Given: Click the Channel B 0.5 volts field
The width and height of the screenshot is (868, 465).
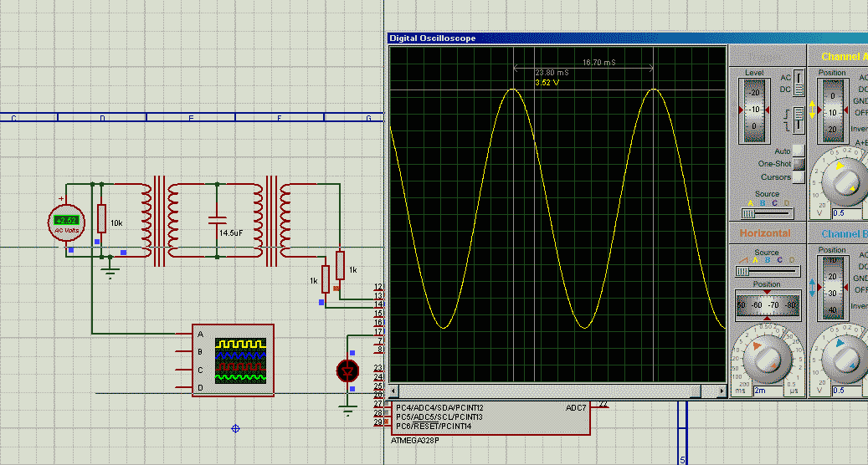Looking at the screenshot, I should click(847, 390).
